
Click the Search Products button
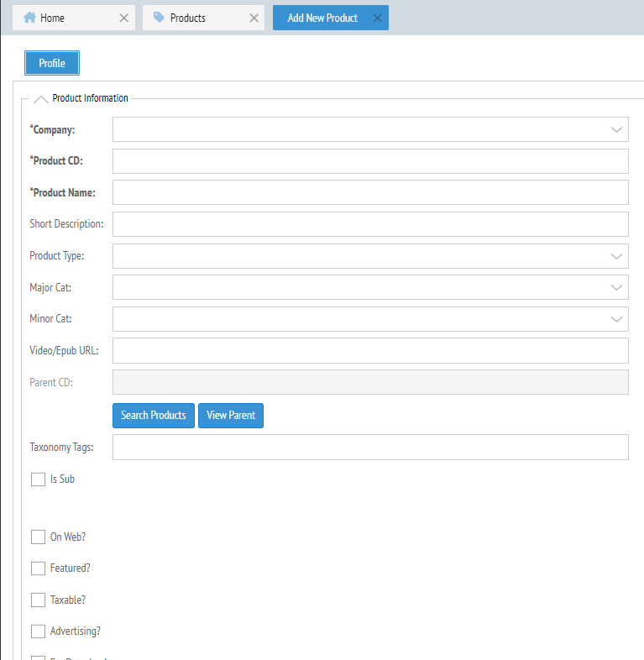[154, 416]
